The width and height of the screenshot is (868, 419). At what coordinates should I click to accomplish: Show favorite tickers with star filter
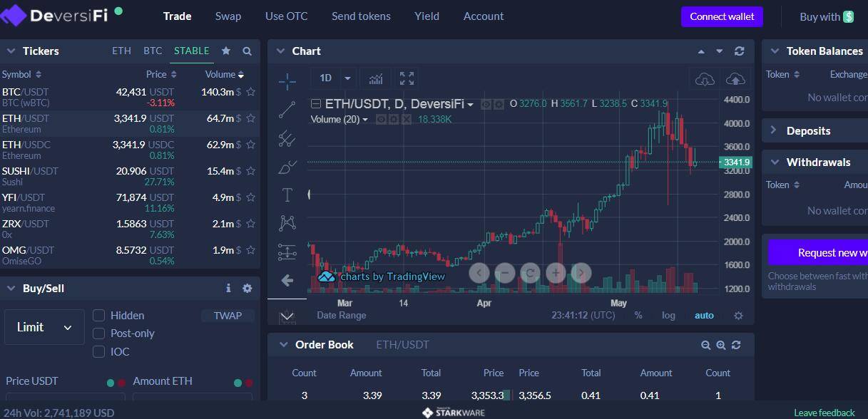[x=226, y=51]
